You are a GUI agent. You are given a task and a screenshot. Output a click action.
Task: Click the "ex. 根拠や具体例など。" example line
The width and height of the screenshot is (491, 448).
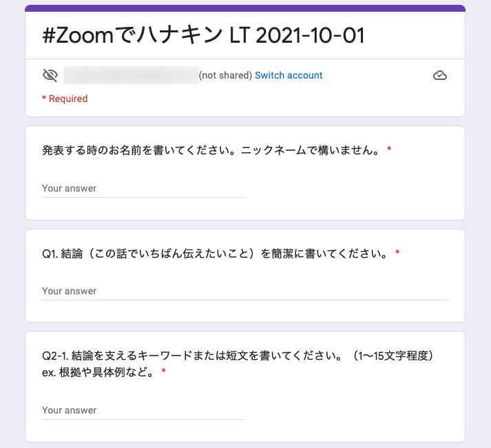tap(98, 372)
